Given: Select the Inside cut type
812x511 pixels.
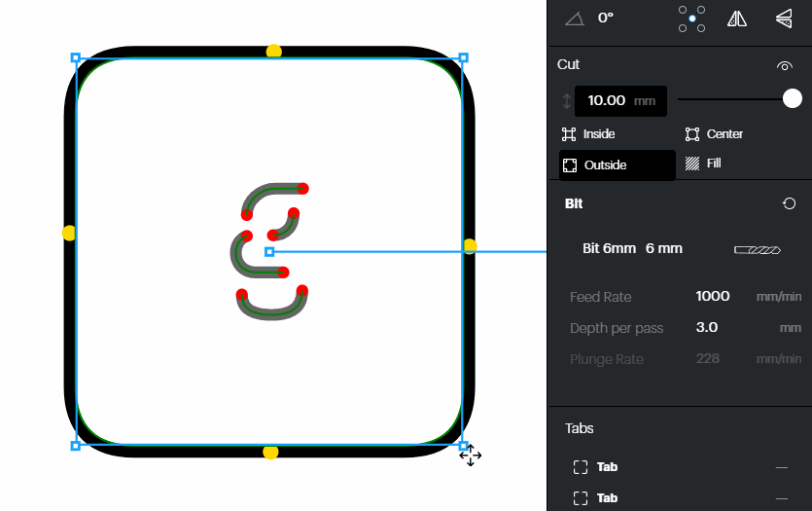Looking at the screenshot, I should 589,134.
